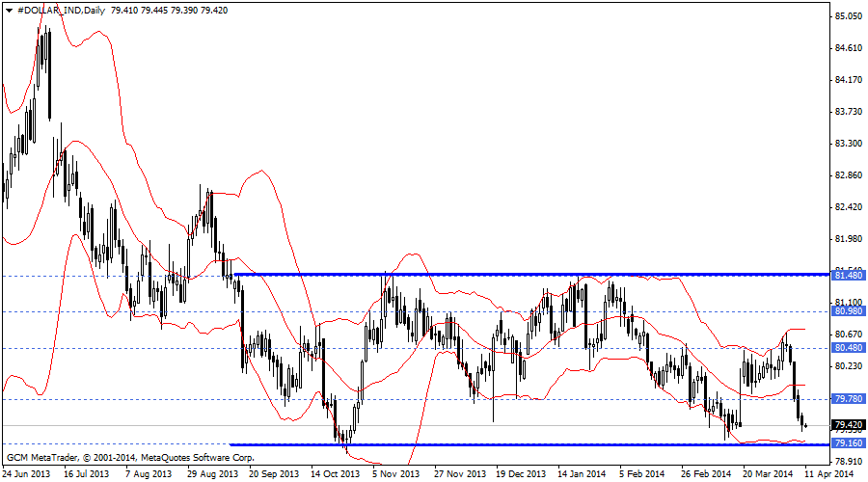Click the triangle marker beside the chart title
Viewport: 868px width, 482px height.
(10, 11)
